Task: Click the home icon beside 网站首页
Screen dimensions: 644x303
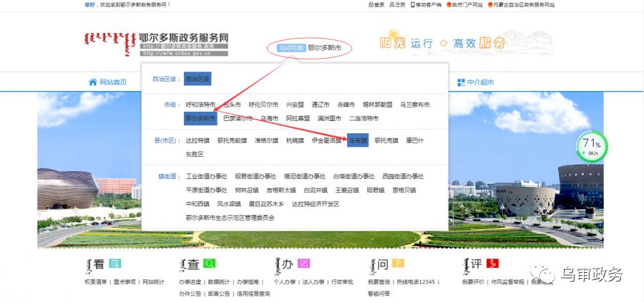Action: [93, 82]
